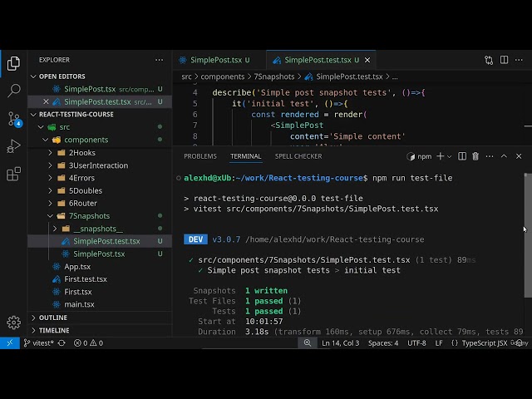Open terminal panel more actions menu
This screenshot has height=399, width=532.
tap(490, 156)
